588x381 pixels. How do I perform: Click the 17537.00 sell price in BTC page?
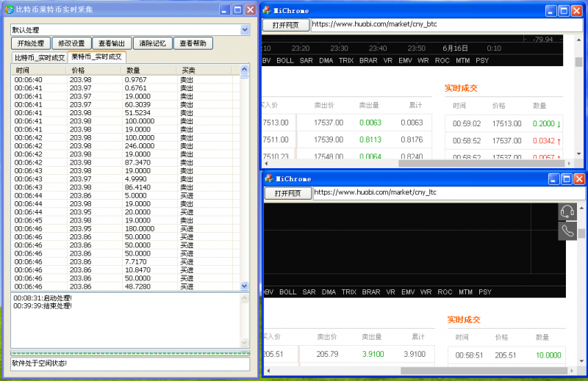(329, 123)
